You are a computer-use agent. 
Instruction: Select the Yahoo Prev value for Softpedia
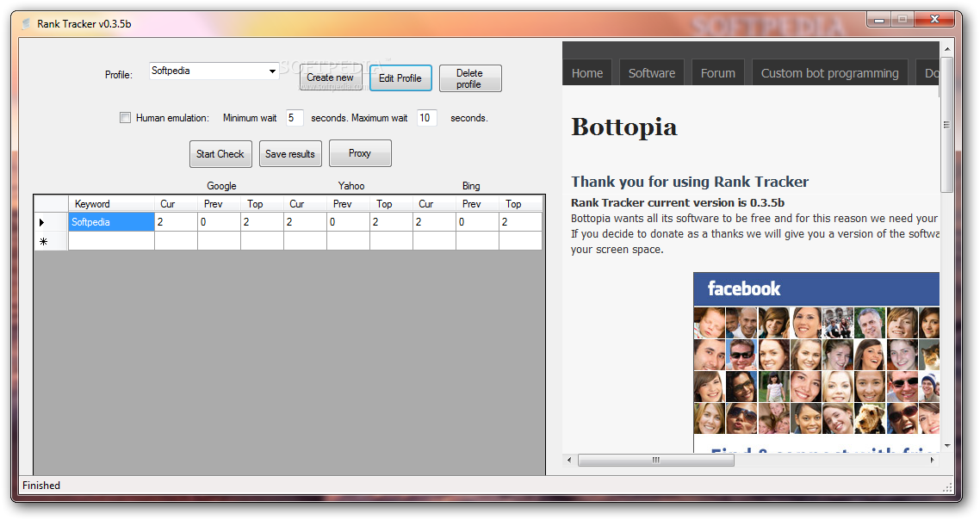pyautogui.click(x=348, y=222)
